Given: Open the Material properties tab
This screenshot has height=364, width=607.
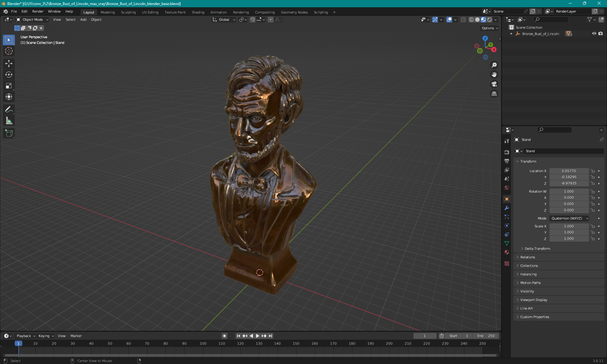Looking at the screenshot, I should tap(507, 252).
